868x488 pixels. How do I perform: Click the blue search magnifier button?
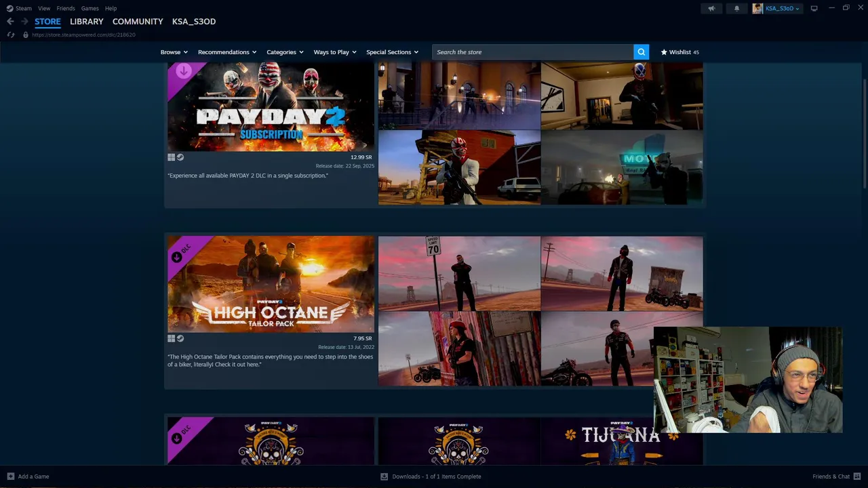coord(641,52)
